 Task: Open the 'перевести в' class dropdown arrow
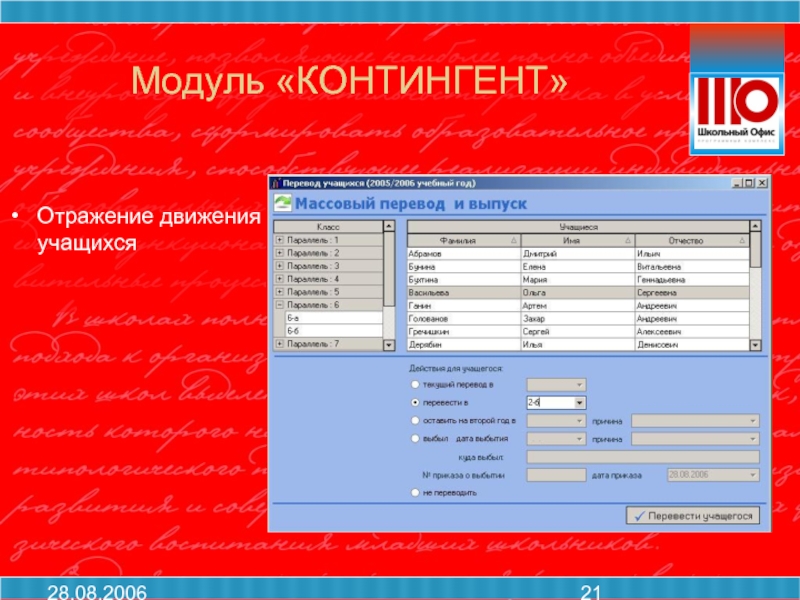coord(580,403)
